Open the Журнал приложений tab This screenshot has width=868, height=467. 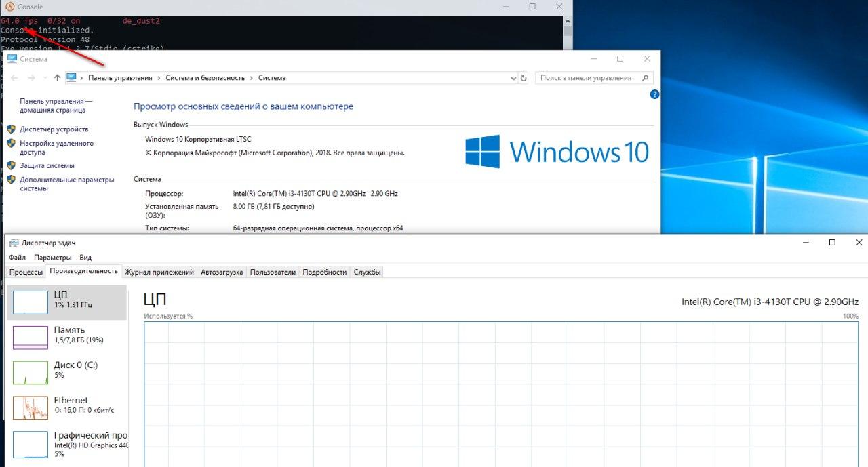coord(159,272)
